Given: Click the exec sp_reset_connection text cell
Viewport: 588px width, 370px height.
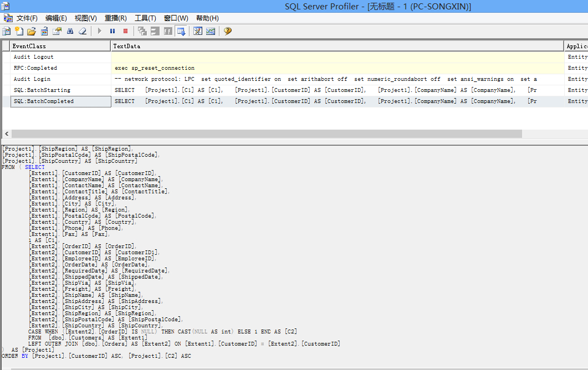Looking at the screenshot, I should (337, 68).
